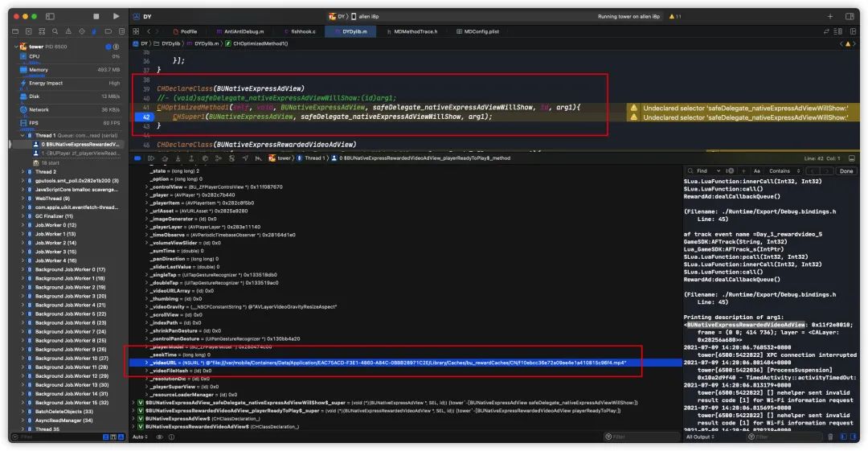The height and width of the screenshot is (451, 868).
Task: Open the Contains match type dropdown
Action: tap(784, 171)
